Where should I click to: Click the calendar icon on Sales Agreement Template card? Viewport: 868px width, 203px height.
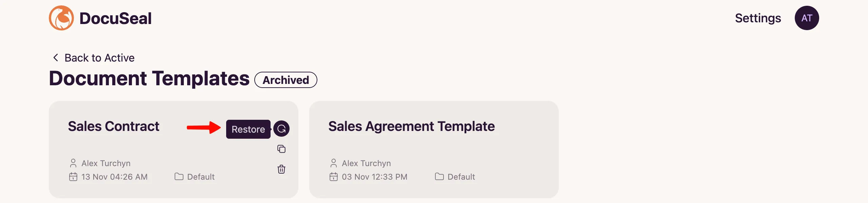[333, 176]
